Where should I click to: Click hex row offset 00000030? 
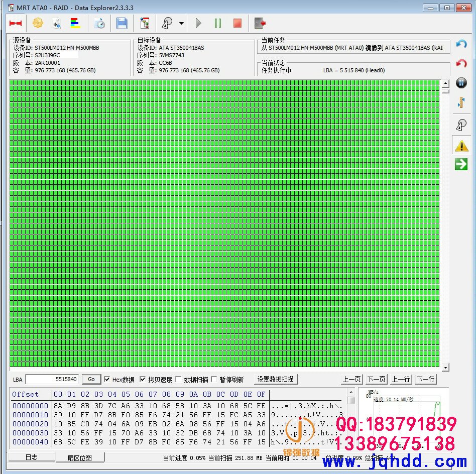[x=30, y=433]
